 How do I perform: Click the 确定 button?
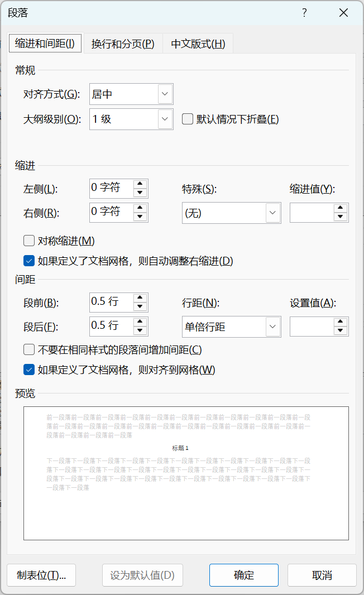tap(244, 575)
